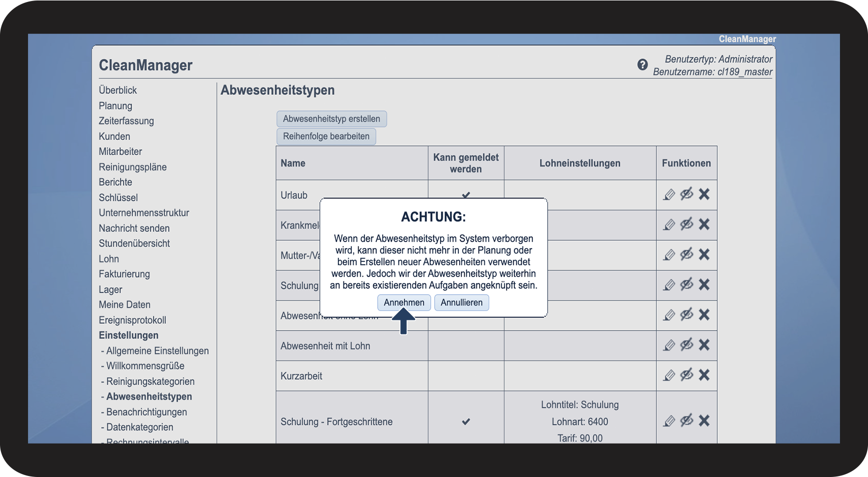Edit the row named only Schulung

click(x=669, y=285)
